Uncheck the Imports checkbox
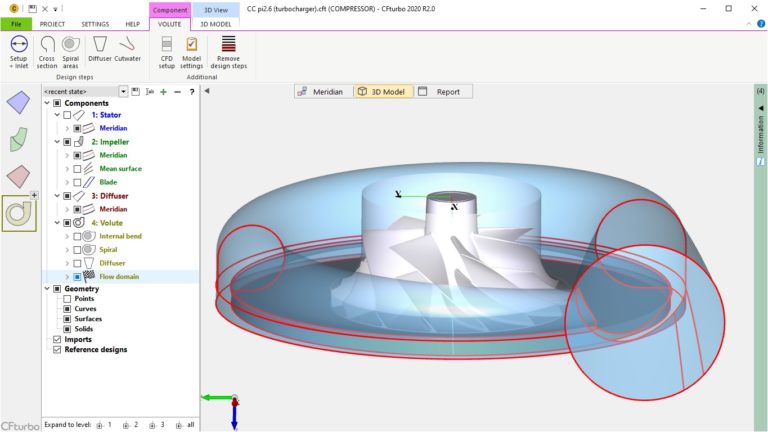The image size is (768, 432). (x=56, y=340)
